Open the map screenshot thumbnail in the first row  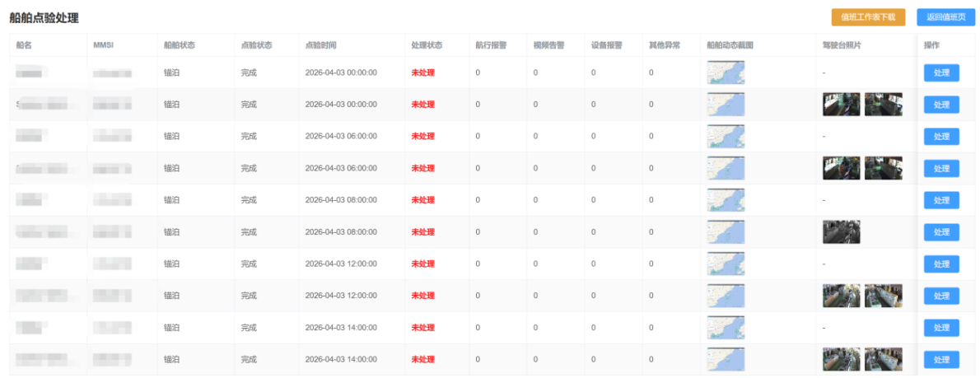click(726, 72)
